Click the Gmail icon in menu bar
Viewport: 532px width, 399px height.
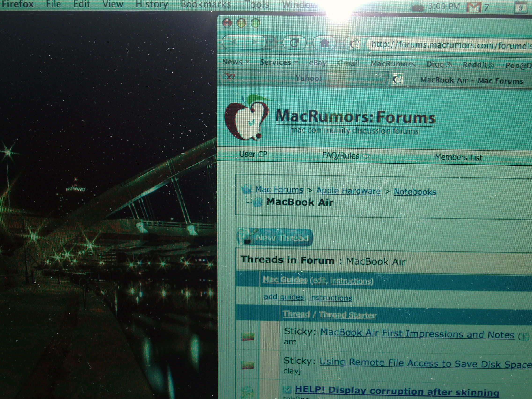click(473, 7)
